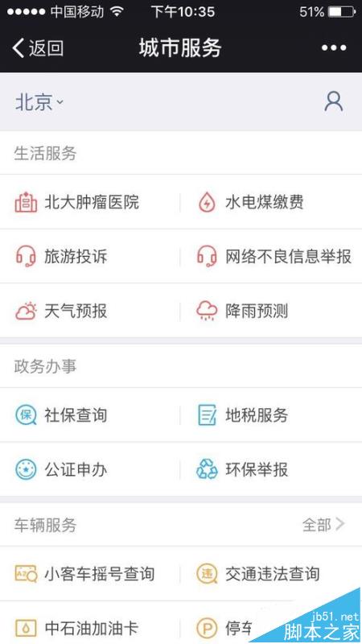
Task: Tap the hospital icon for 北大肿瘤医院
Action: click(26, 202)
